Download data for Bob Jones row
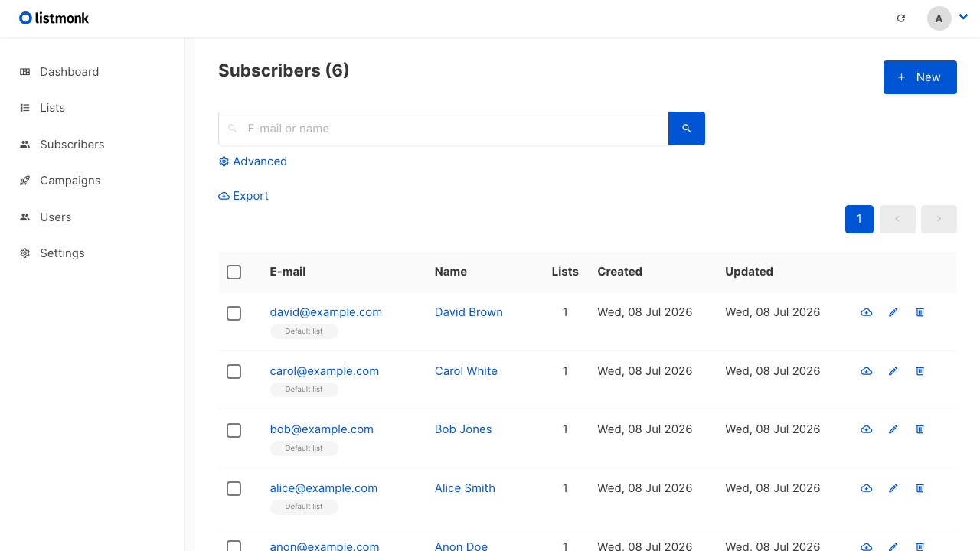980x551 pixels. coord(867,429)
